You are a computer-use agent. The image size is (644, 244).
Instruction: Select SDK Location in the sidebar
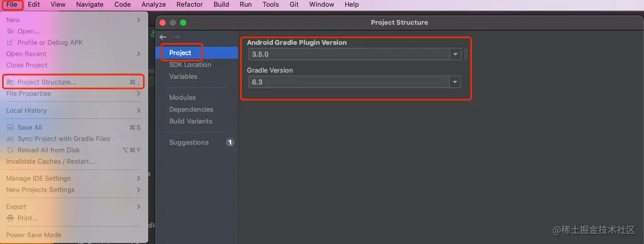190,65
